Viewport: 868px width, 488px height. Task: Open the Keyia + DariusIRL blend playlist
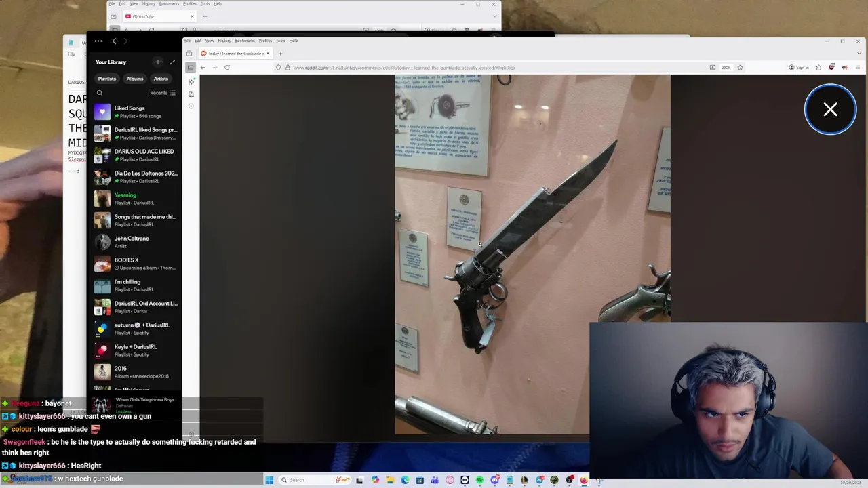coord(136,350)
